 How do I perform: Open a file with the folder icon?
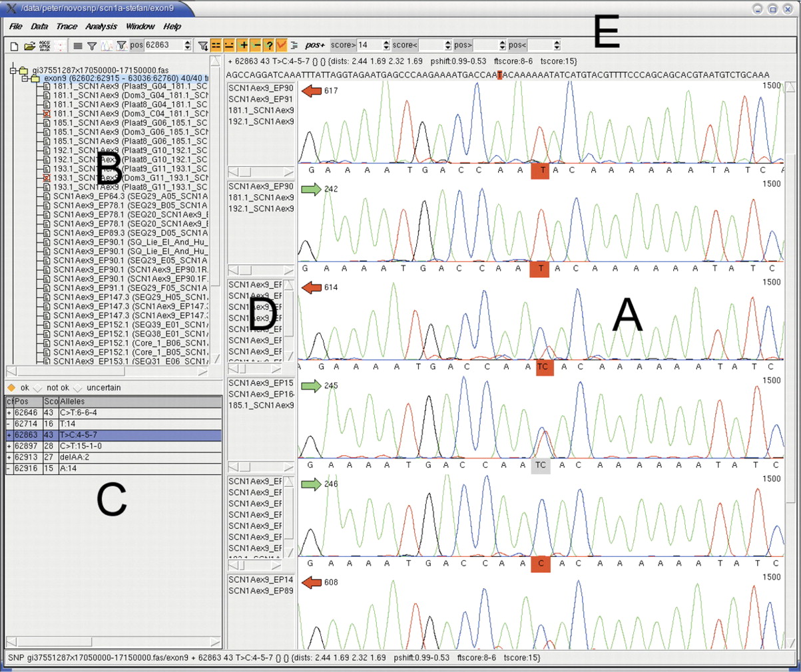(29, 46)
